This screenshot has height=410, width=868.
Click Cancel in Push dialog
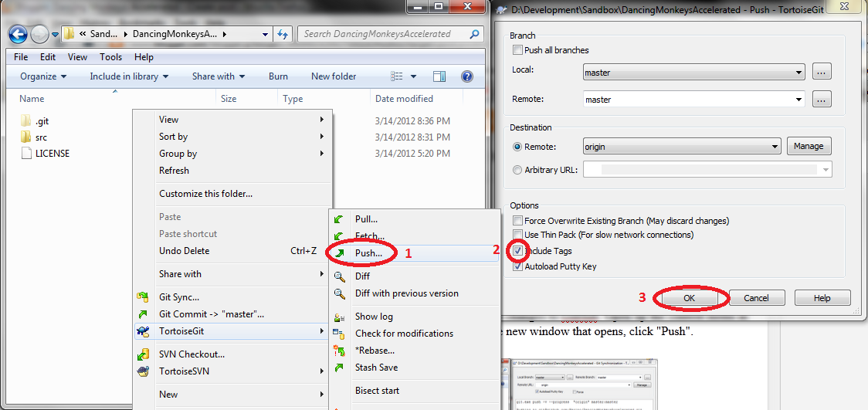(756, 298)
